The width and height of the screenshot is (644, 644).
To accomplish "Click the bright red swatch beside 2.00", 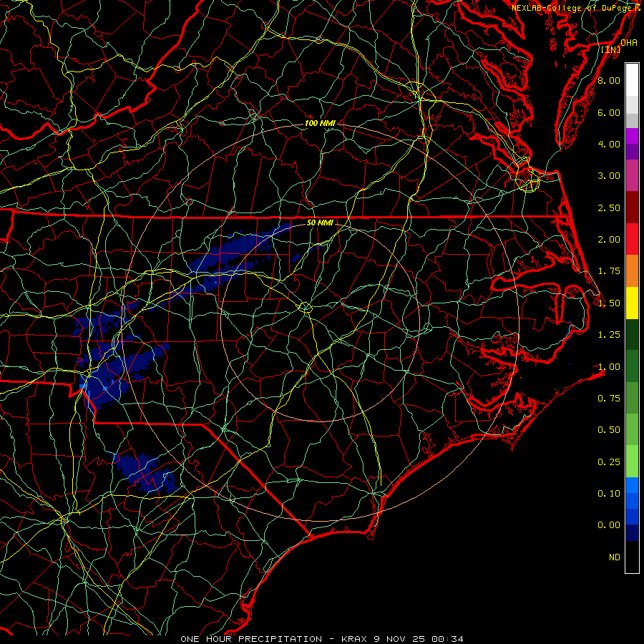I will coord(632,240).
